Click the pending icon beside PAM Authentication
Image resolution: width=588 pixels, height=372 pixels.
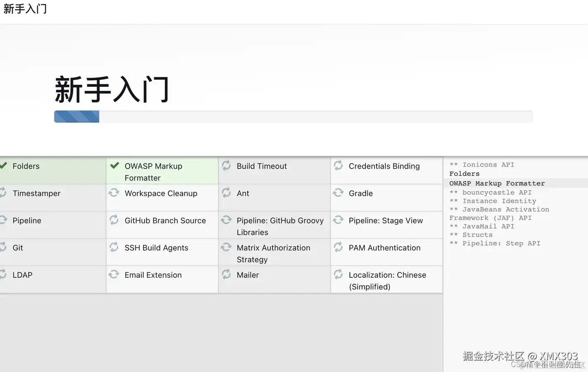point(338,247)
